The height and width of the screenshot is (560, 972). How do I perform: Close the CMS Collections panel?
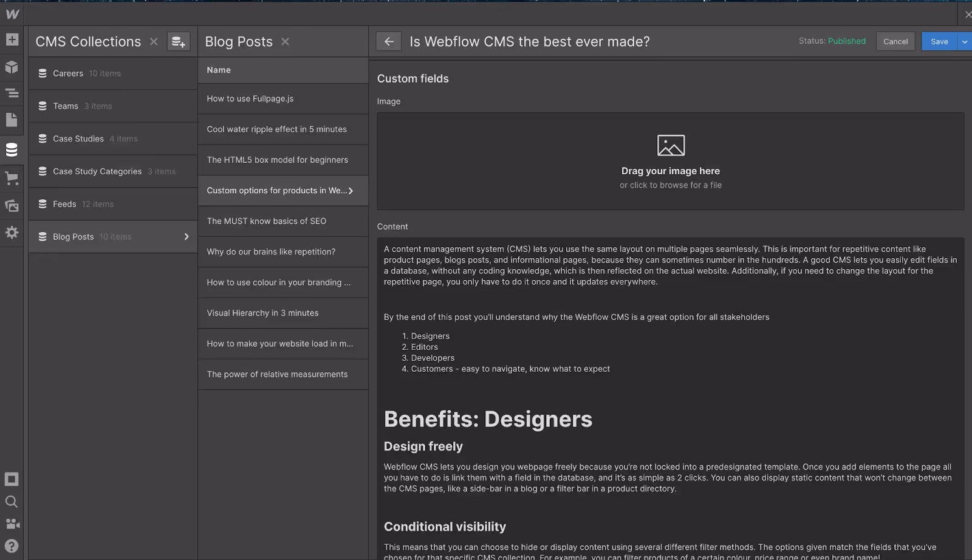point(154,41)
